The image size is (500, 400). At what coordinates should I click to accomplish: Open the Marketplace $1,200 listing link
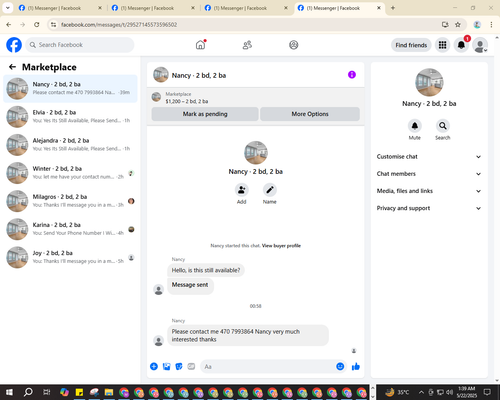187,101
